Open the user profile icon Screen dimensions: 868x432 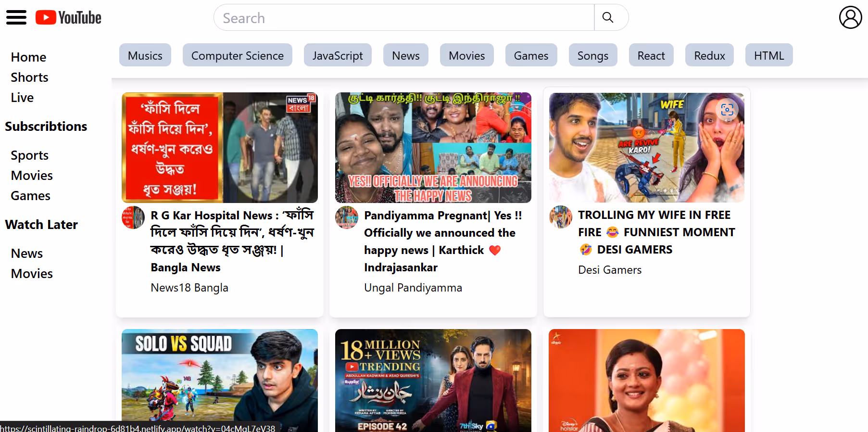pyautogui.click(x=850, y=18)
